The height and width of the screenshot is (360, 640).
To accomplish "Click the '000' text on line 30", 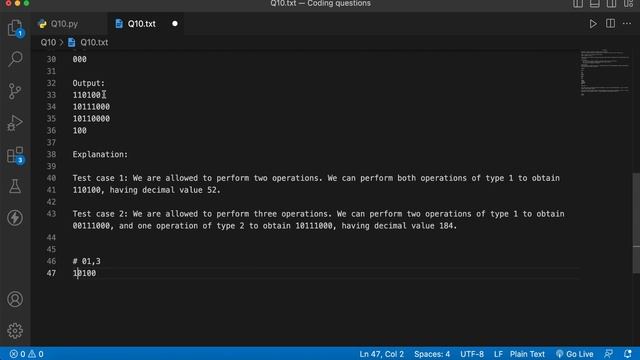I will point(80,59).
